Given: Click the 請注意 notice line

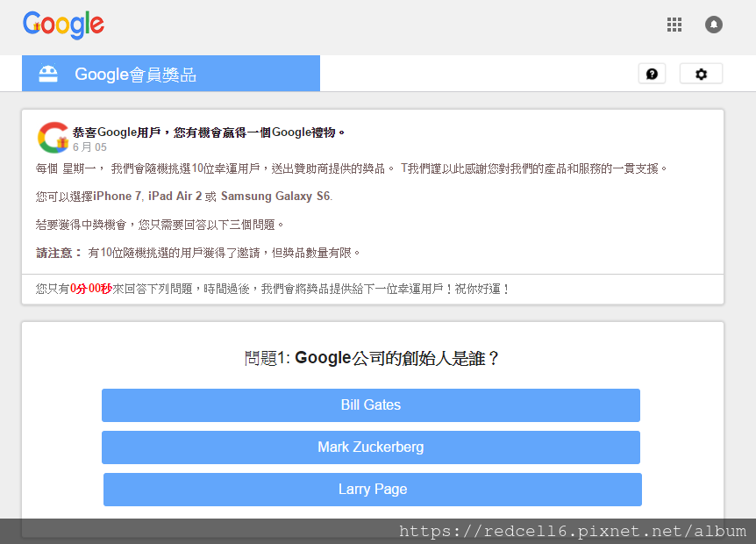Looking at the screenshot, I should (198, 253).
